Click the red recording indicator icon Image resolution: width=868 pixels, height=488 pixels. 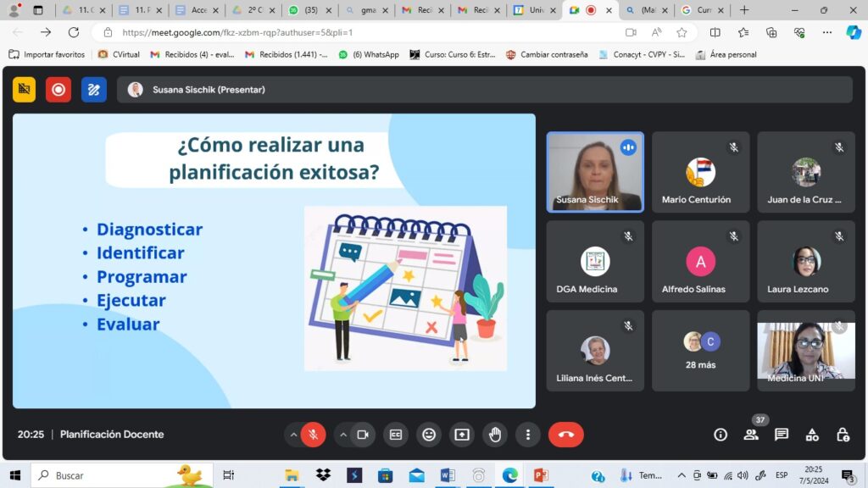click(x=58, y=89)
